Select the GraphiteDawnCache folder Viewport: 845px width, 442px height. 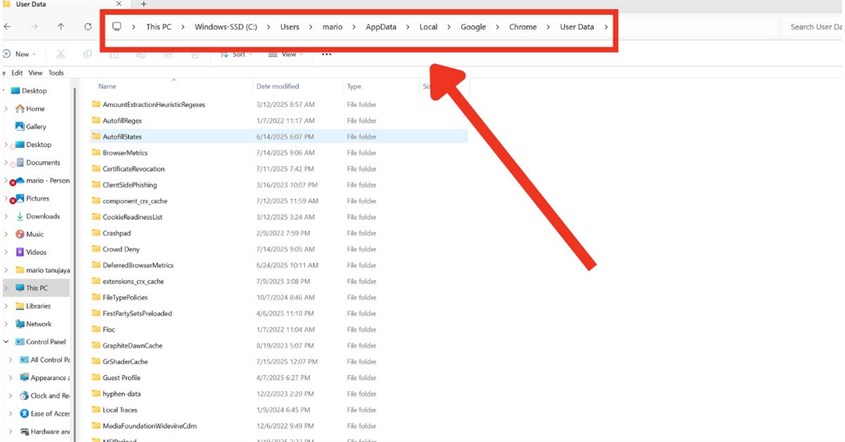coord(132,346)
